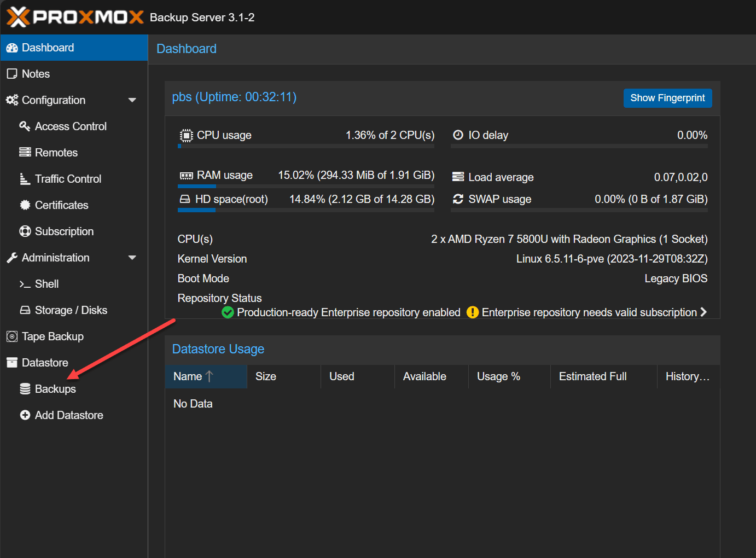Screen dimensions: 756x558
Task: Sort by Estimated Full column
Action: point(604,376)
